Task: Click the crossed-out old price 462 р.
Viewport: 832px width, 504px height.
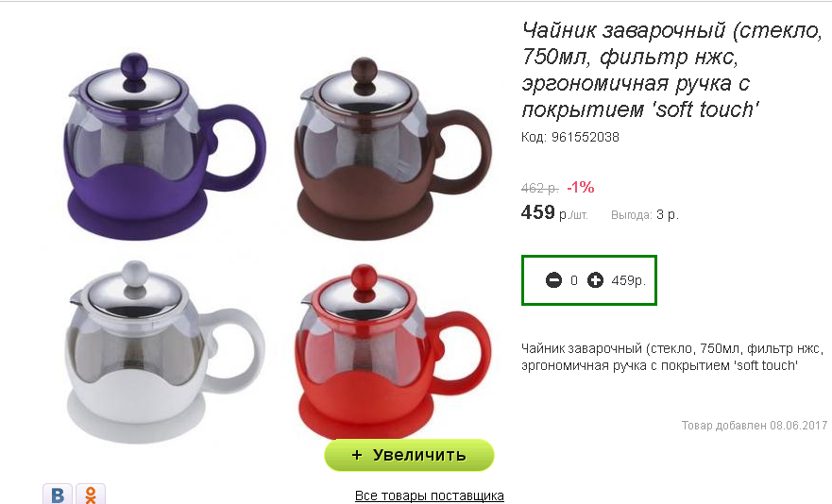Action: [x=539, y=188]
